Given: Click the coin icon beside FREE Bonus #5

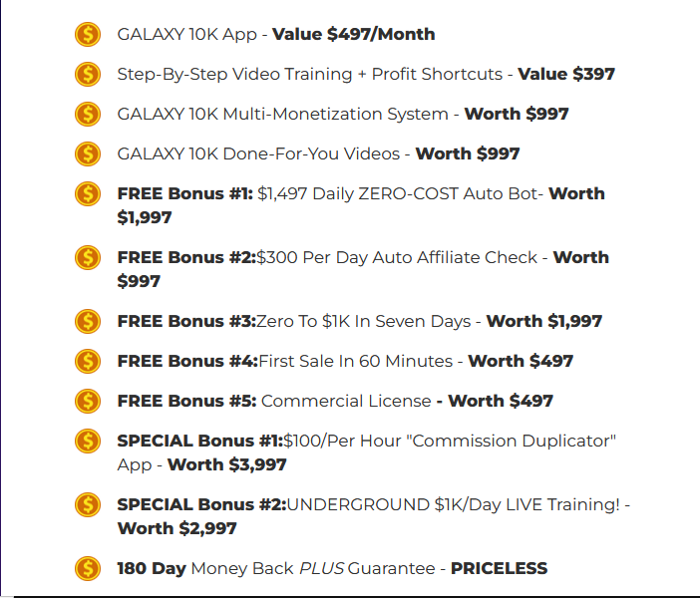Looking at the screenshot, I should point(88,401).
